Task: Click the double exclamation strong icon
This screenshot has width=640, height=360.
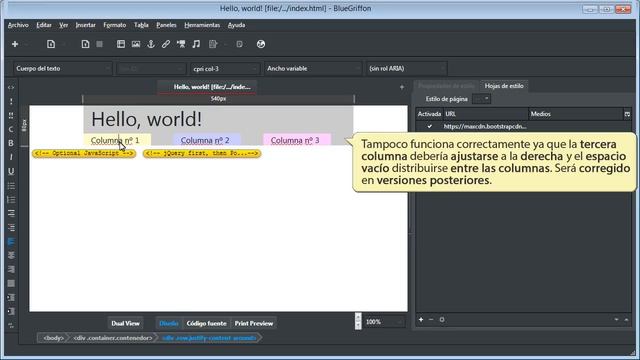Action: coord(11,116)
